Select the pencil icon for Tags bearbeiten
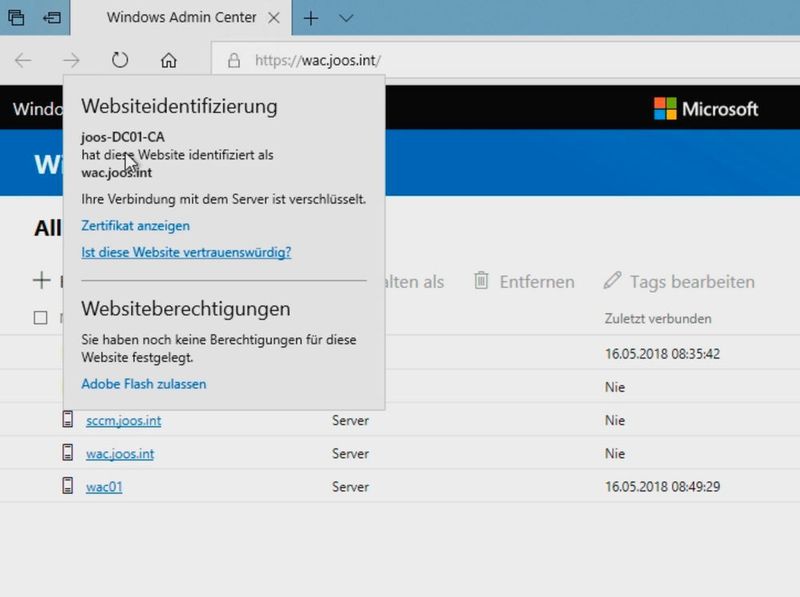This screenshot has height=597, width=800. click(x=612, y=282)
